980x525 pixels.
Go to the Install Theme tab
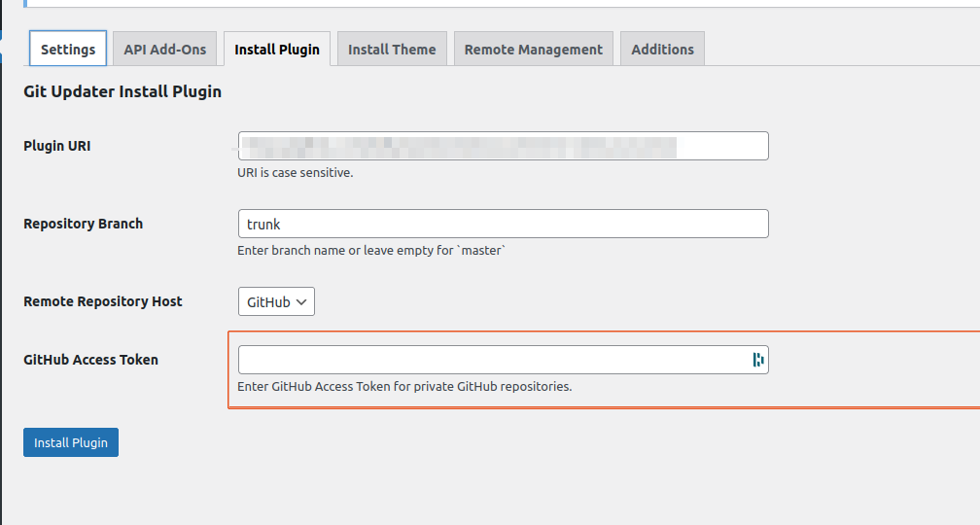click(392, 50)
